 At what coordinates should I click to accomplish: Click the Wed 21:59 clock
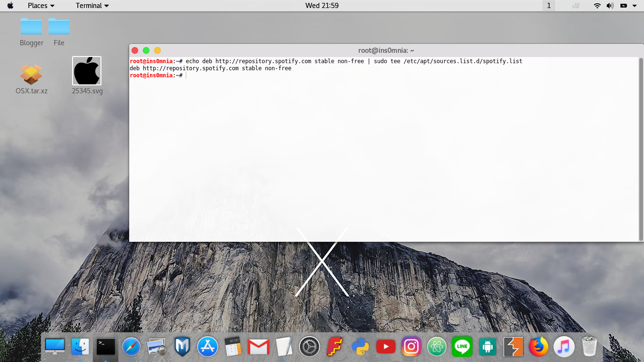click(x=322, y=6)
